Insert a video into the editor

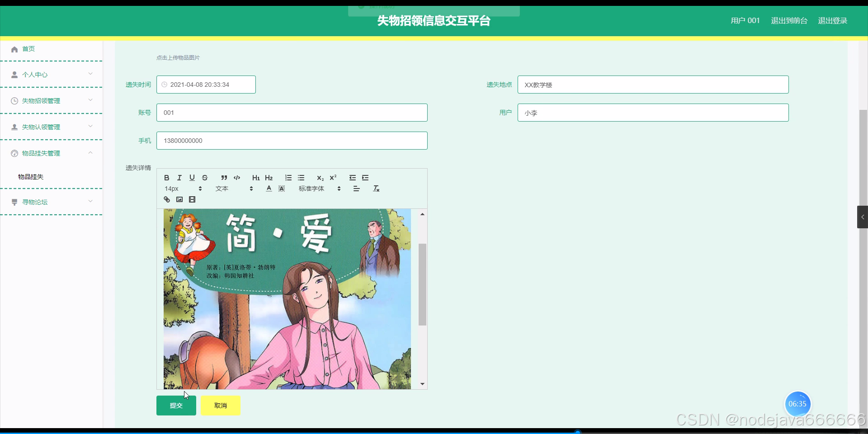tap(192, 199)
